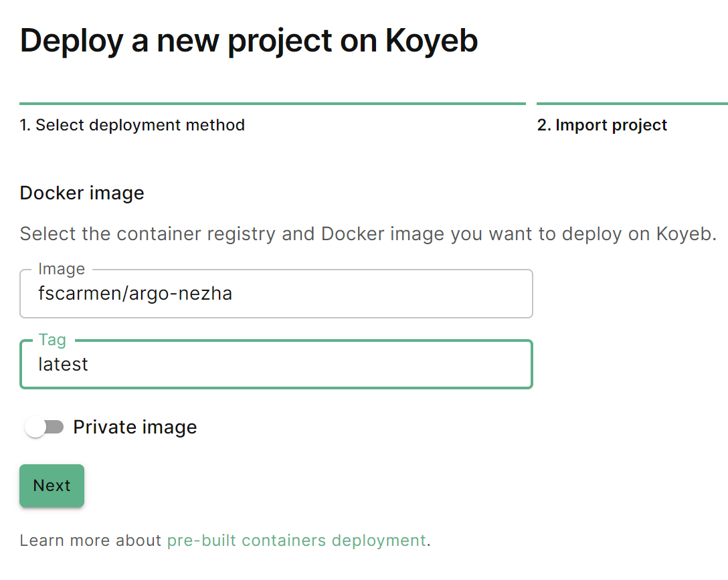Click the green floating 'Tag' label

point(52,340)
